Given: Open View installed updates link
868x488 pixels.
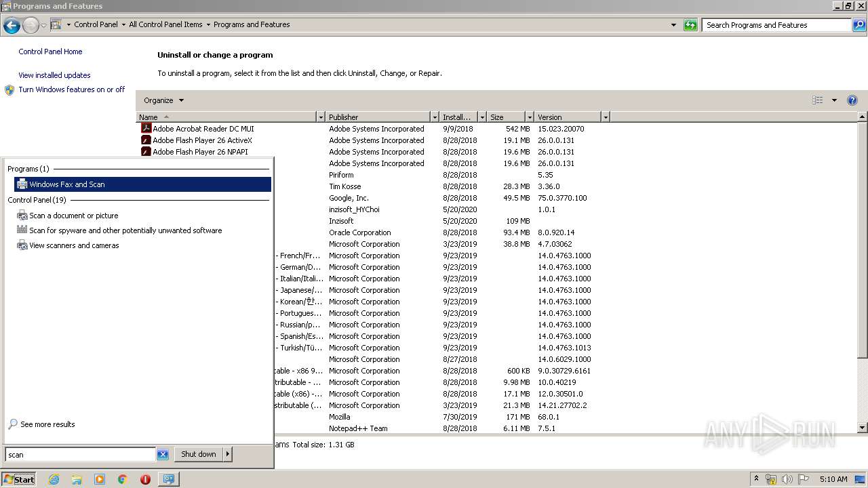Looking at the screenshot, I should coord(54,75).
